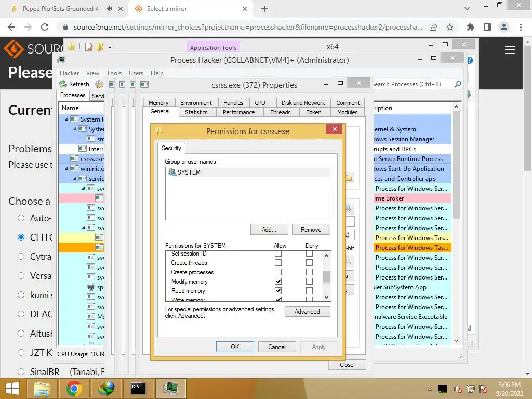Cancel the permissions dialog
This screenshot has height=399, width=532.
pos(277,347)
